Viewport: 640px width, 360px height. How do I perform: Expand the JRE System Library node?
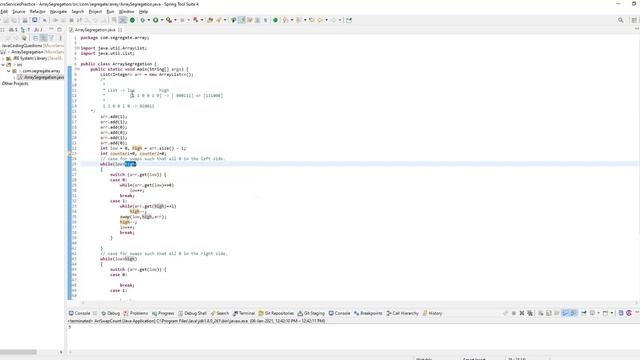point(3,58)
